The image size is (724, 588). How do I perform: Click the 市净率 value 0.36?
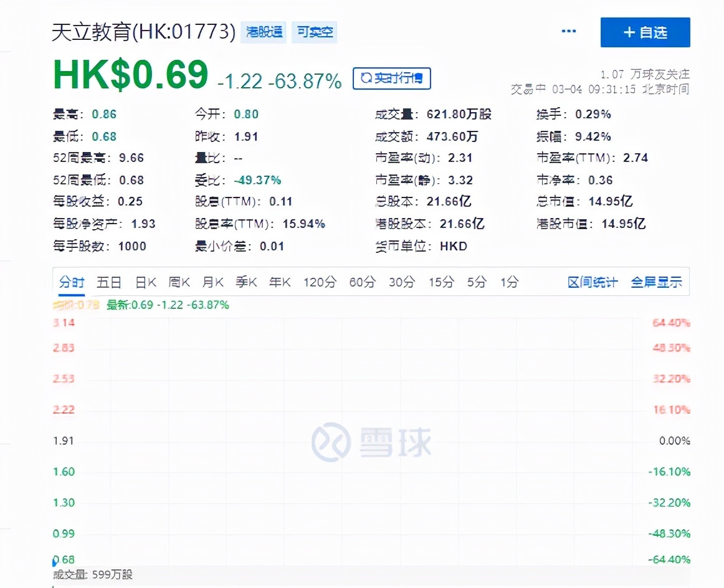tap(600, 180)
